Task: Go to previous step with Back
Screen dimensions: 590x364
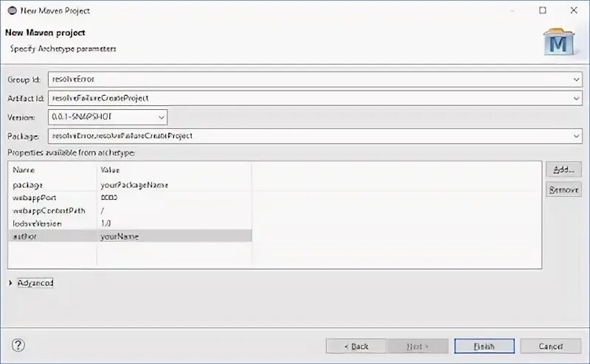Action: click(x=356, y=346)
